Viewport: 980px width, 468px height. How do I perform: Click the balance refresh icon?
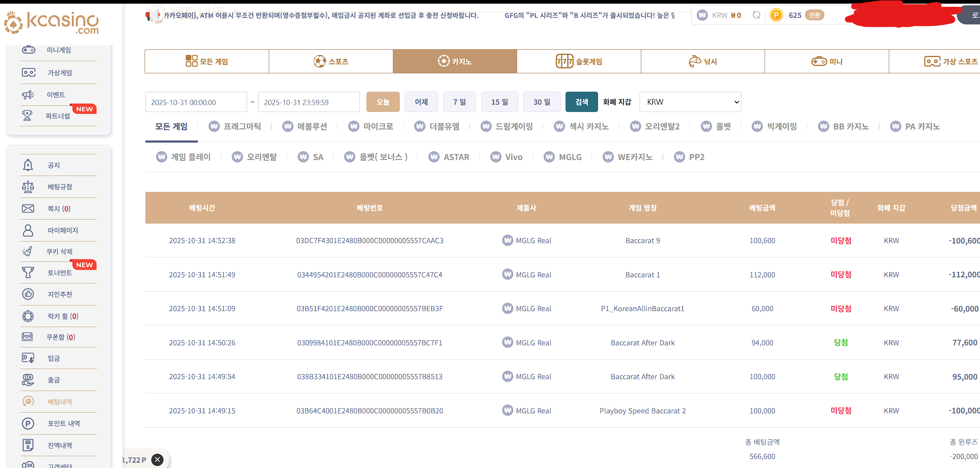click(x=756, y=15)
